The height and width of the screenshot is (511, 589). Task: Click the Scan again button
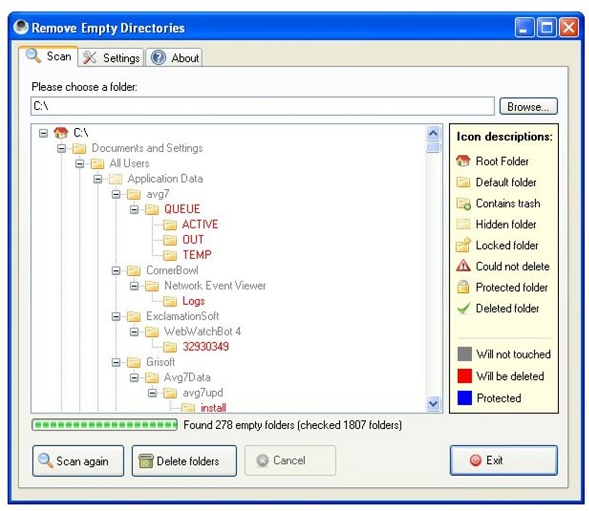coord(78,461)
